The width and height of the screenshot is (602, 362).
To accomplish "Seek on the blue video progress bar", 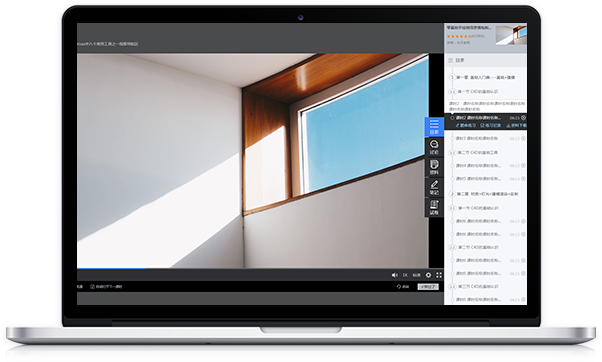I will point(111,268).
